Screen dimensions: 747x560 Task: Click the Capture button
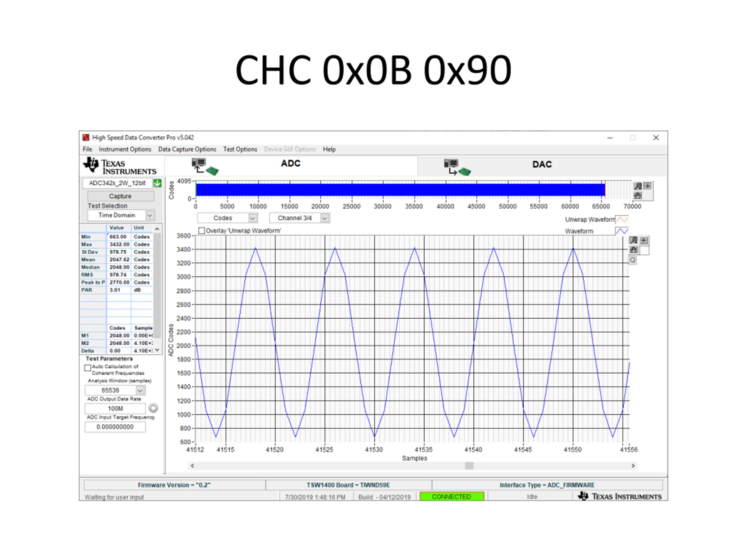pos(121,196)
